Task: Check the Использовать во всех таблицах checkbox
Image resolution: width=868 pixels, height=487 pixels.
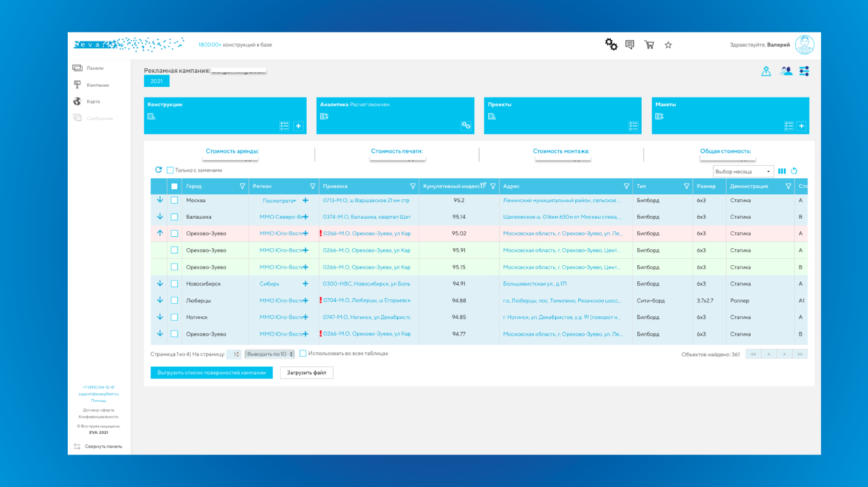Action: pos(303,353)
